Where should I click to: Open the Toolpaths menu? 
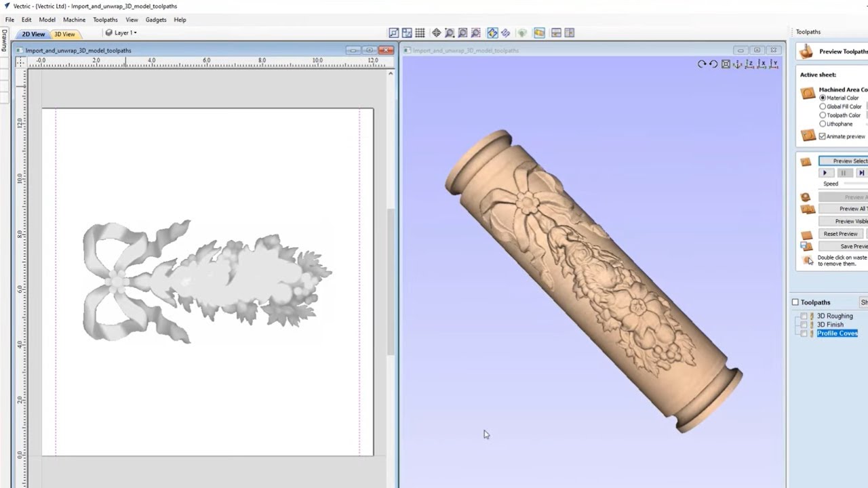[105, 20]
